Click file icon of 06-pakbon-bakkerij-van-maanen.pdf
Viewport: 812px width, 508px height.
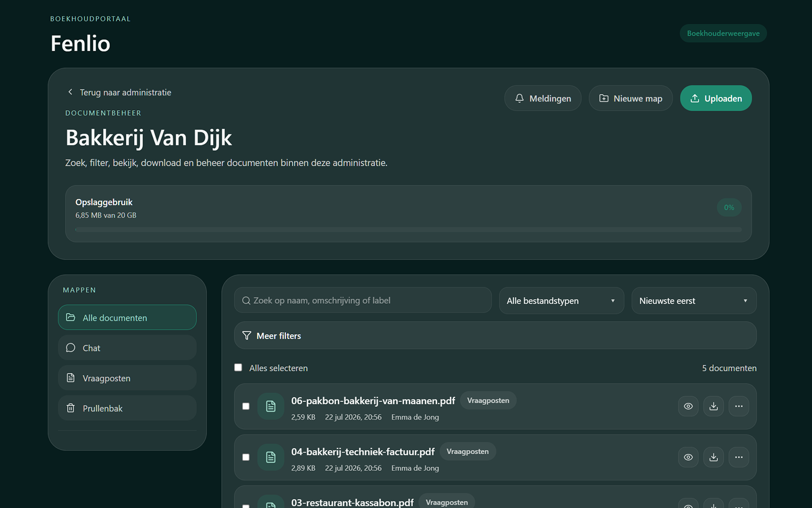coord(270,406)
